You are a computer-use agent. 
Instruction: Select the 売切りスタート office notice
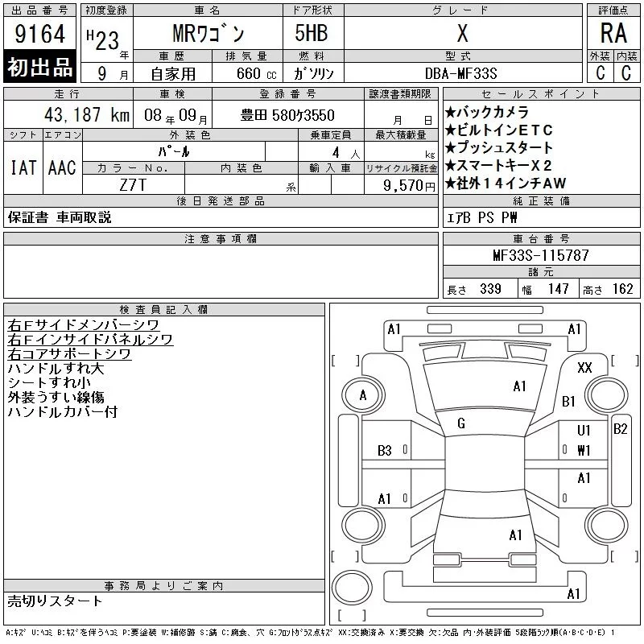55,601
